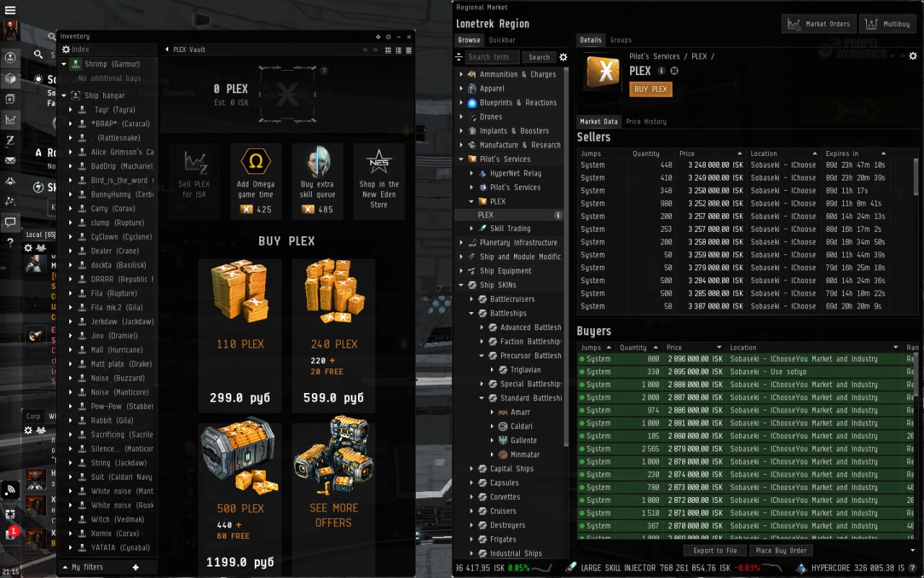Open Shop in the New Eden Store
Screen dimensions: 924x578
point(379,181)
